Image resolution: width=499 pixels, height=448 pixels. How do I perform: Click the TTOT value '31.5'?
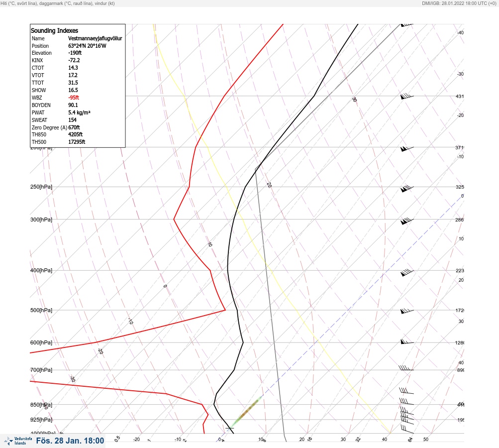tap(73, 83)
